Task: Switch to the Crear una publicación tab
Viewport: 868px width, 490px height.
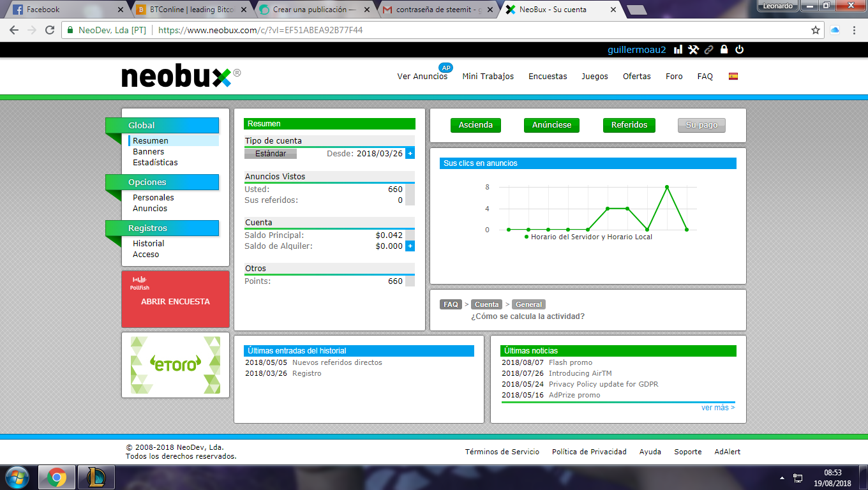Action: pyautogui.click(x=314, y=10)
